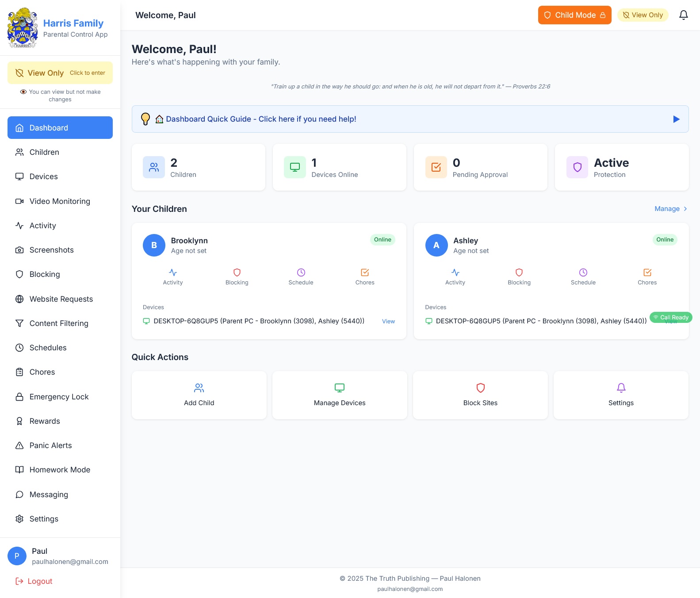Expand the Dashboard Quick Guide play arrow
Viewport: 700px width, 598px height.
pyautogui.click(x=676, y=119)
